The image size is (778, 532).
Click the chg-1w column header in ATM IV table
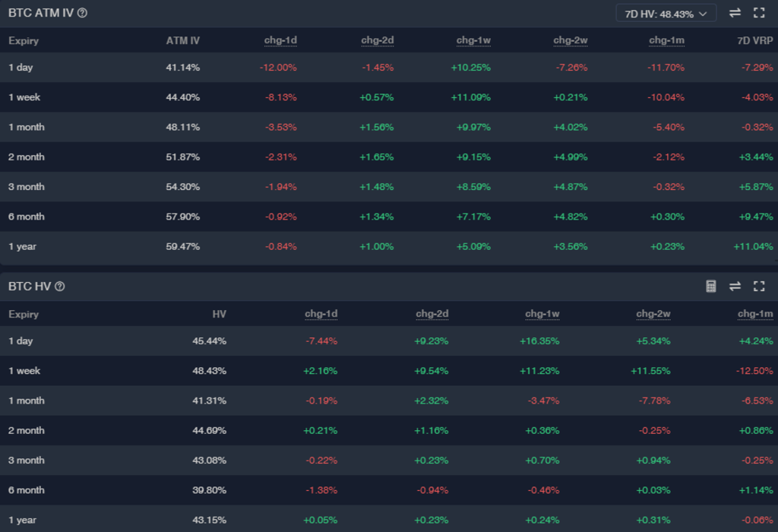tap(473, 40)
